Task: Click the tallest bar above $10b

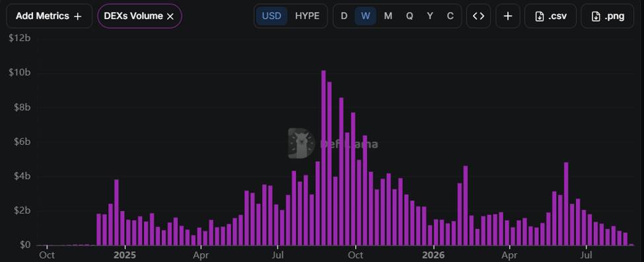Action: [324, 158]
